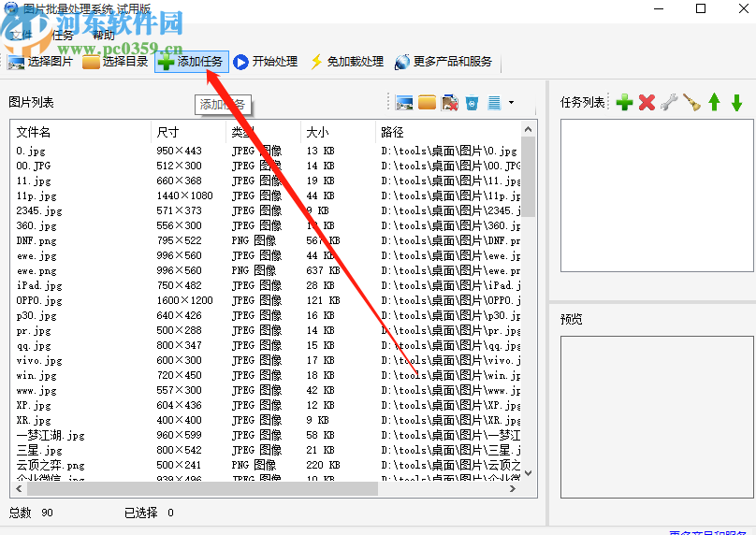
Task: Sort by 文件名 column header
Action: (80, 132)
